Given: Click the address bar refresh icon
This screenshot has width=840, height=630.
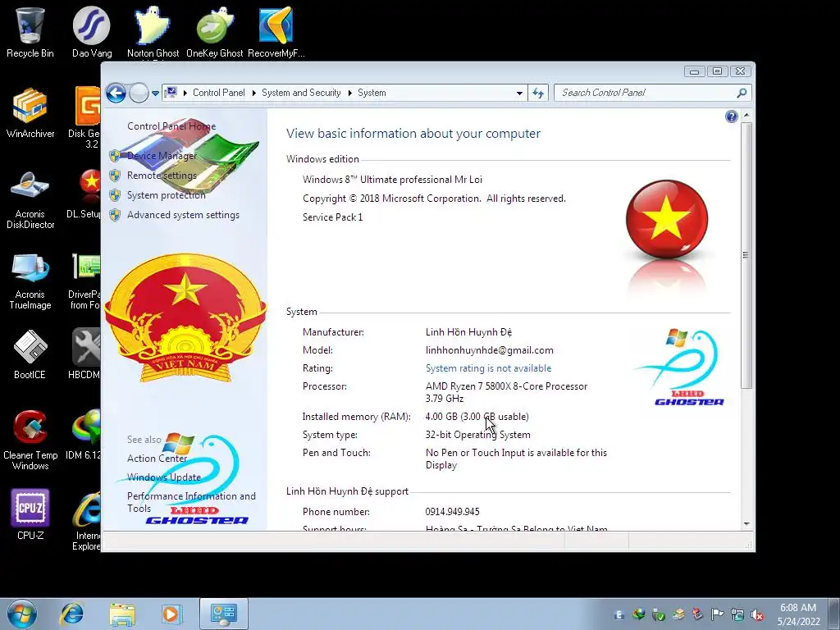Looking at the screenshot, I should [x=538, y=93].
